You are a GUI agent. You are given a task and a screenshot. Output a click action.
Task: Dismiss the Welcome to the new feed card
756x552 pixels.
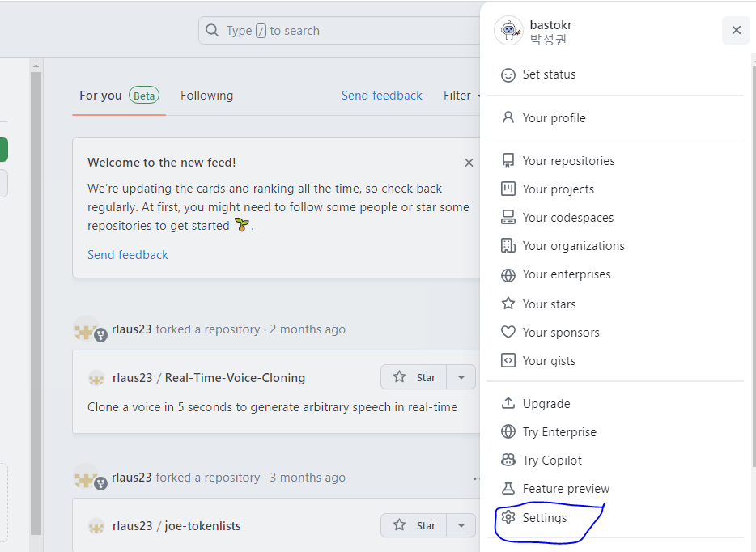469,163
